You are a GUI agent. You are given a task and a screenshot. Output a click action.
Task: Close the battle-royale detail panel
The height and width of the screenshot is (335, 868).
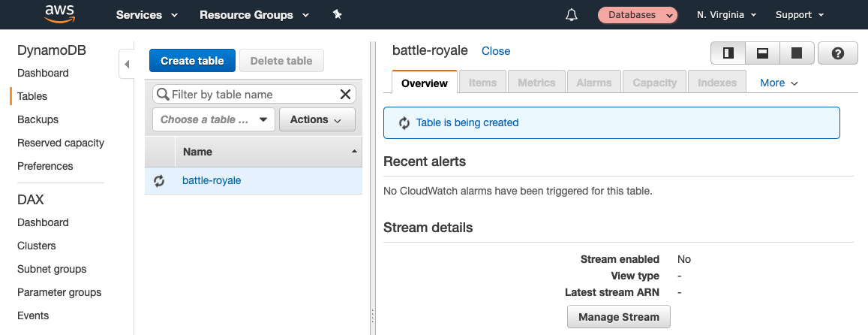click(496, 51)
